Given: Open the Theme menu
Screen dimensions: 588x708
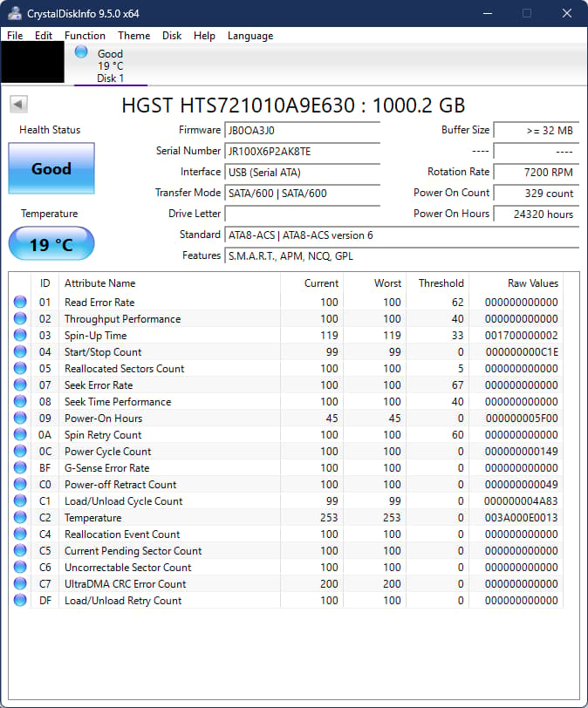Looking at the screenshot, I should (x=133, y=35).
